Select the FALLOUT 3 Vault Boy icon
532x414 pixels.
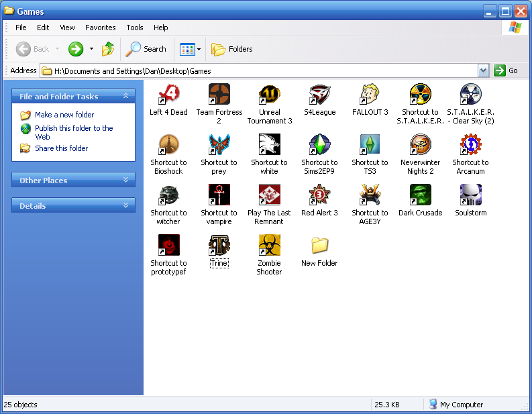pyautogui.click(x=370, y=95)
